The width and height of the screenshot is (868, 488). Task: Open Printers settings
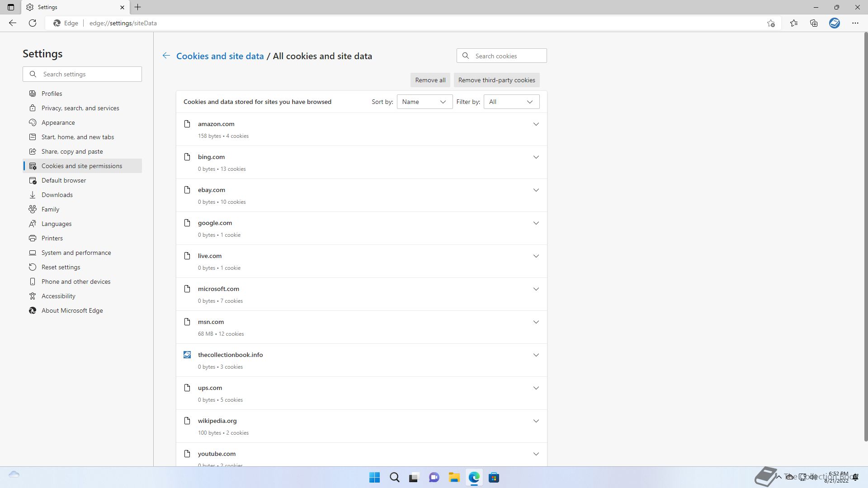click(82, 238)
